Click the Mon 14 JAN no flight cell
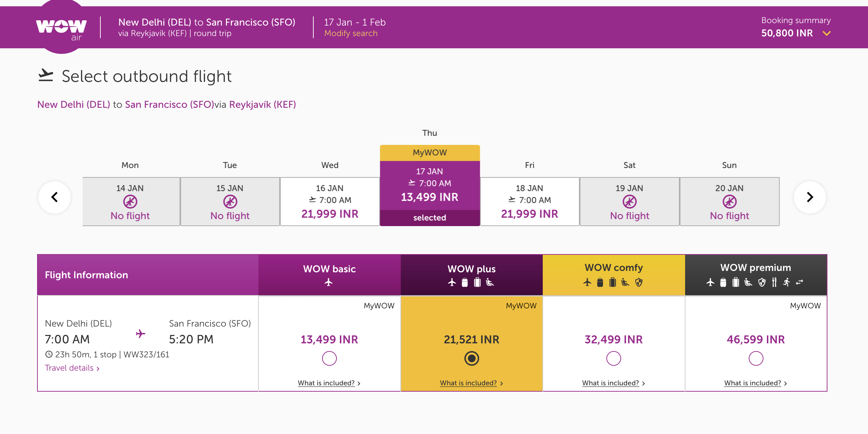Image resolution: width=868 pixels, height=434 pixels. pyautogui.click(x=131, y=202)
